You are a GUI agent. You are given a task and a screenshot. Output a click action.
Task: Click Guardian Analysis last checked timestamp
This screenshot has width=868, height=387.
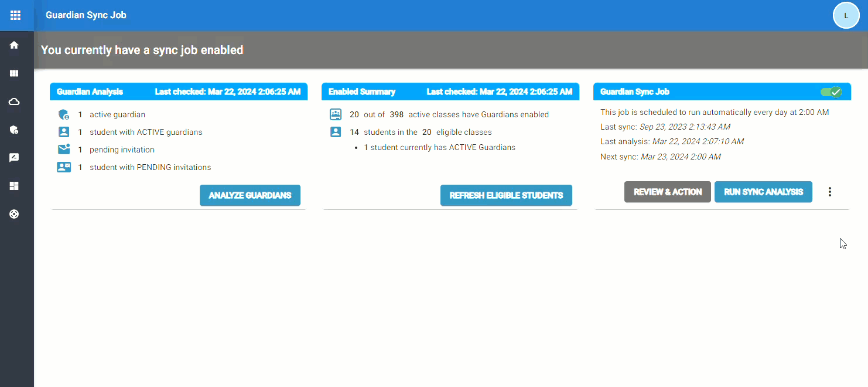(x=228, y=91)
